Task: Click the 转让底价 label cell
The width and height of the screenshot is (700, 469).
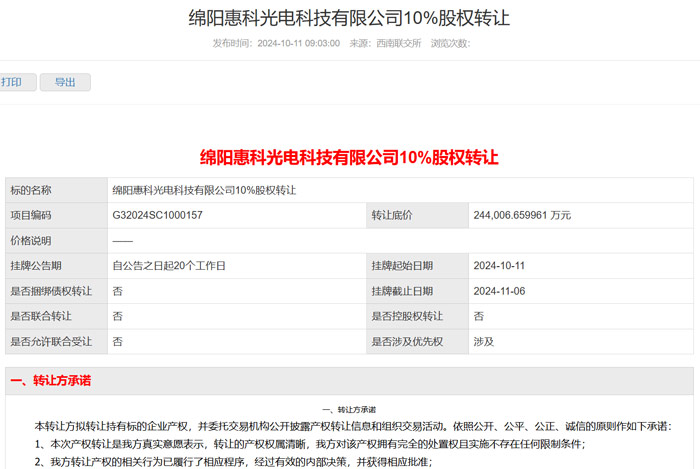Action: click(x=417, y=216)
